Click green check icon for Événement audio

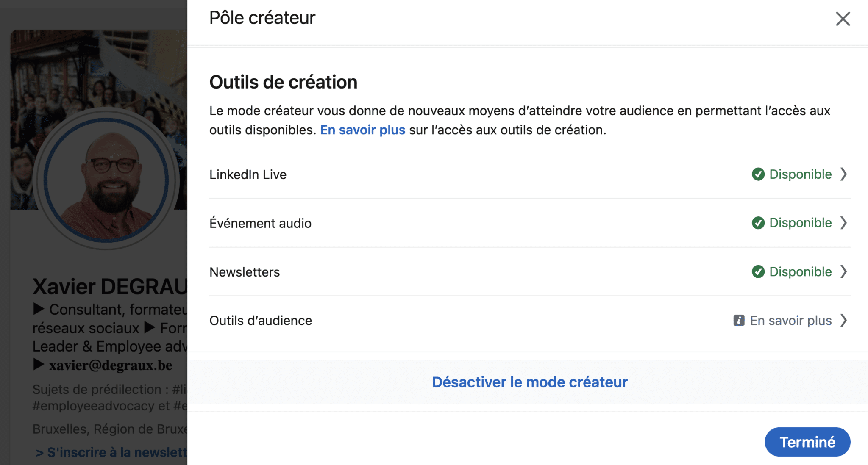[758, 223]
